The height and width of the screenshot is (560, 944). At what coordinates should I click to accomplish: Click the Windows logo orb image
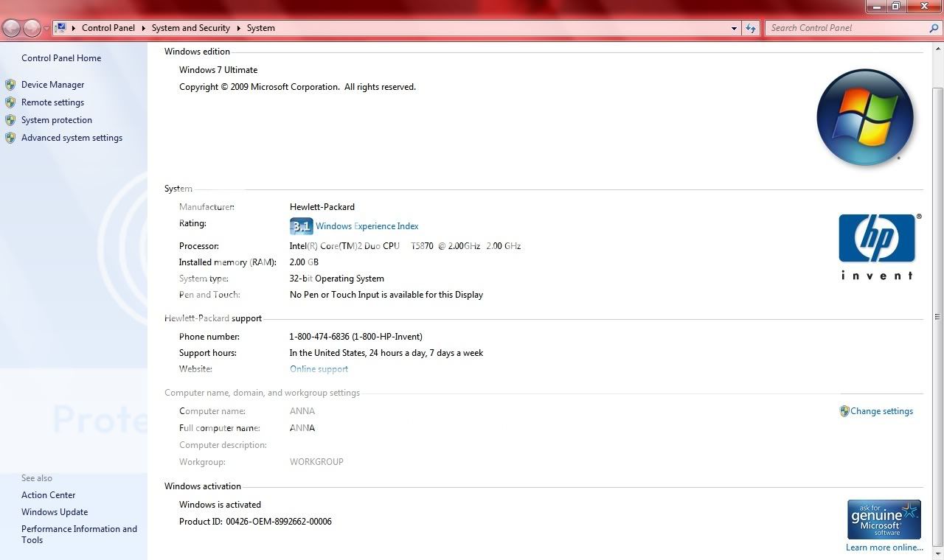[865, 118]
